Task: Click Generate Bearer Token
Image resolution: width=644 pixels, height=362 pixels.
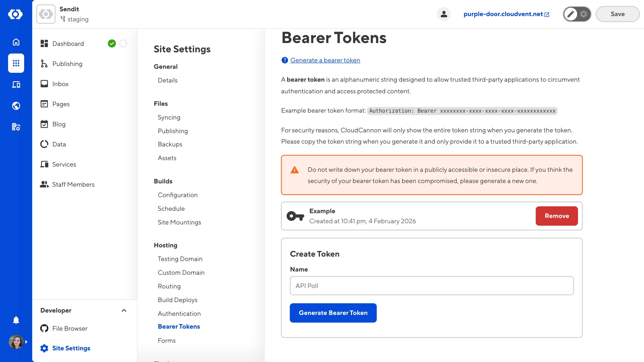Action: (x=333, y=313)
